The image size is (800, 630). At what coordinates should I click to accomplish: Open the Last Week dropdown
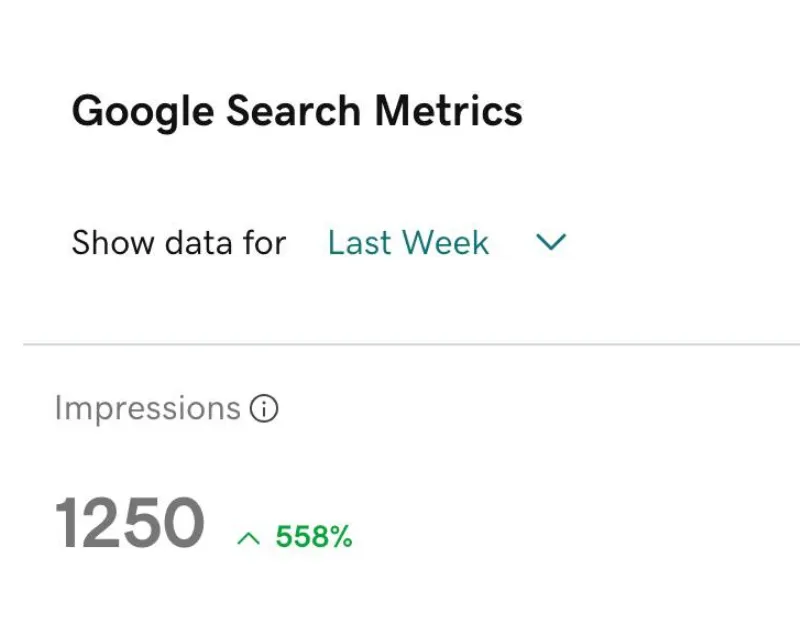[408, 243]
